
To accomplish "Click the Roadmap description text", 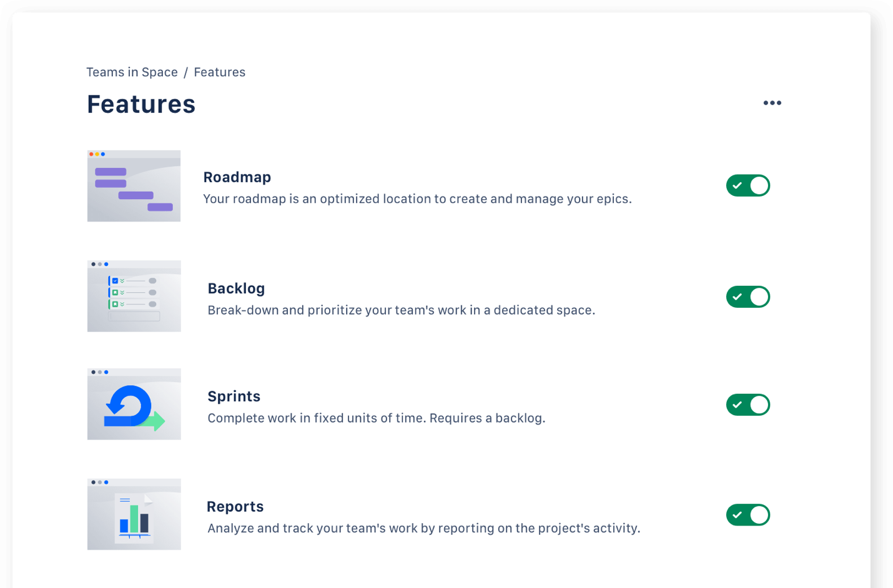I will (417, 199).
